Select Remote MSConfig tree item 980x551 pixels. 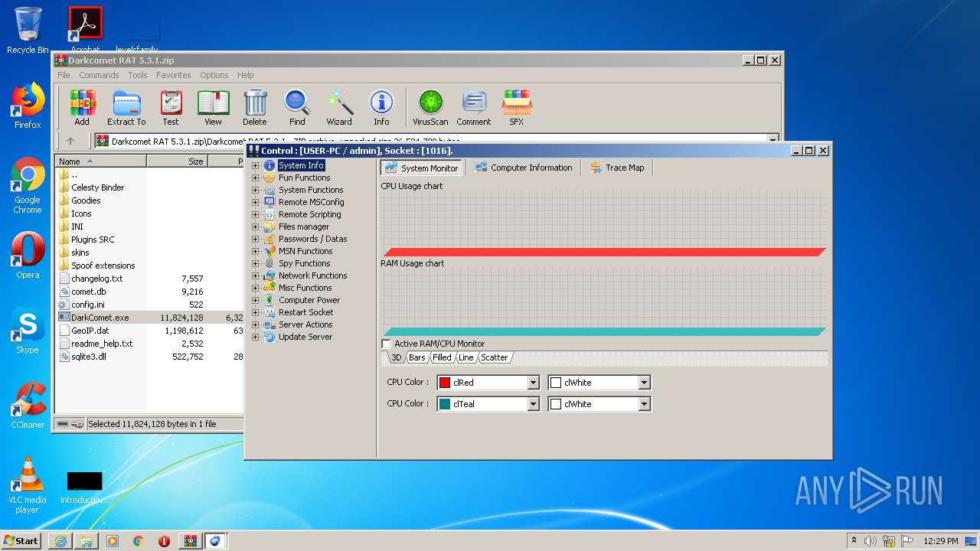(311, 202)
